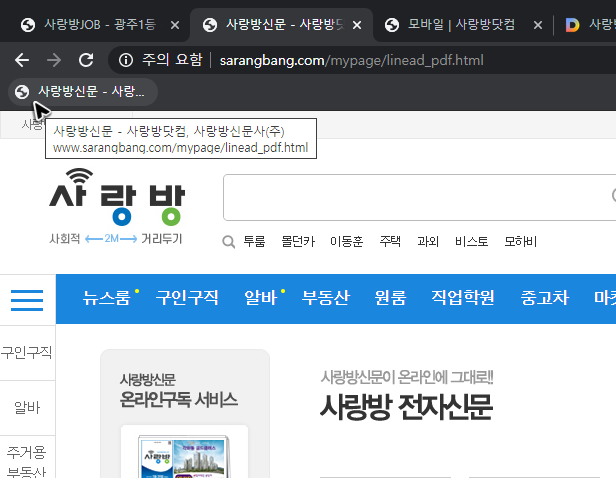
Task: Switch to the 모바일 | 사랑방닷컴 tab
Action: [460, 25]
